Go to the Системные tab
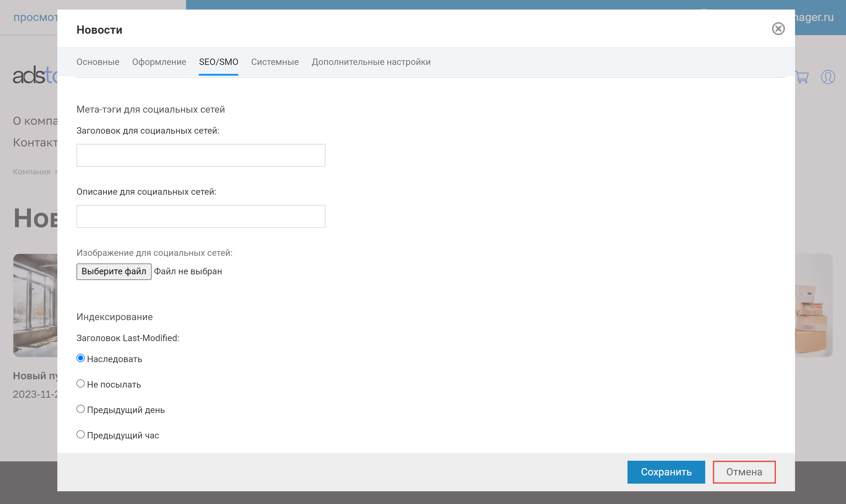Screen dimensions: 846x504 tap(275, 62)
